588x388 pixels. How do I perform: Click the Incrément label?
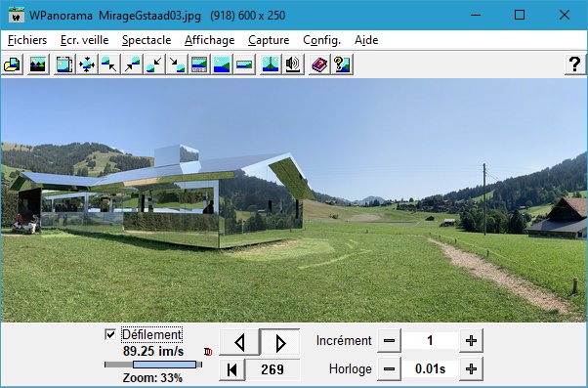344,341
